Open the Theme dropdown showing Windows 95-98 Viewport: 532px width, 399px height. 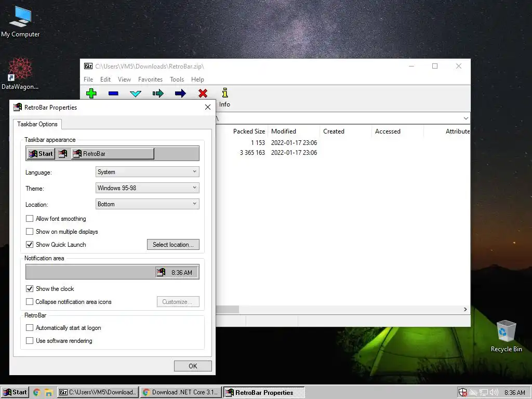pos(147,188)
